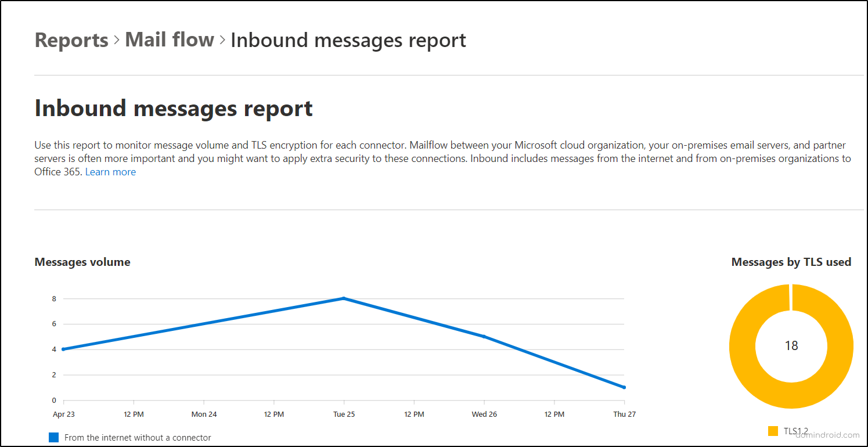This screenshot has height=447, width=868.
Task: Select the Tue 25 peak data point
Action: pyautogui.click(x=344, y=298)
